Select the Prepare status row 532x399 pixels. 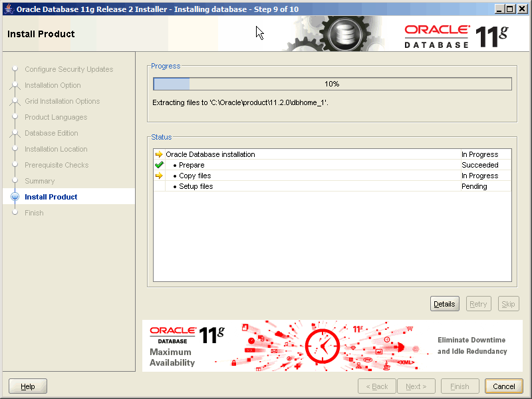(332, 165)
